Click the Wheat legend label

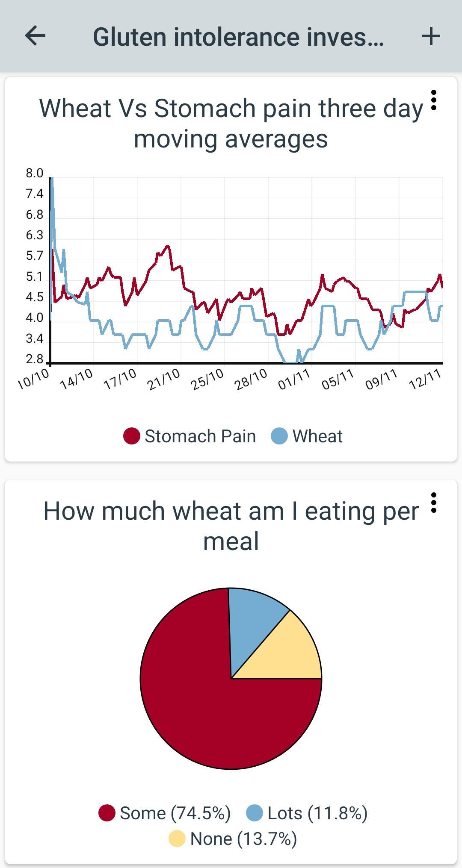(x=317, y=436)
